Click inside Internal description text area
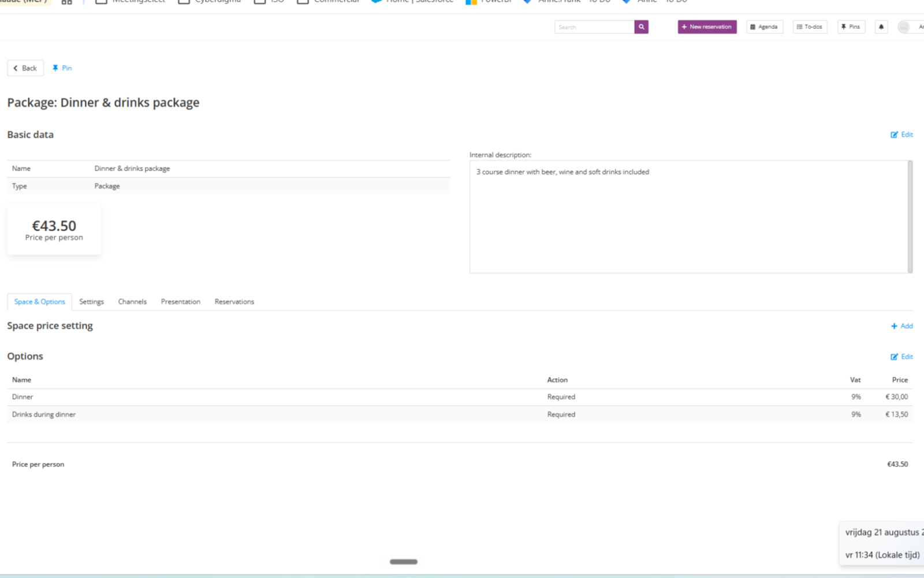The image size is (924, 578). click(x=688, y=217)
